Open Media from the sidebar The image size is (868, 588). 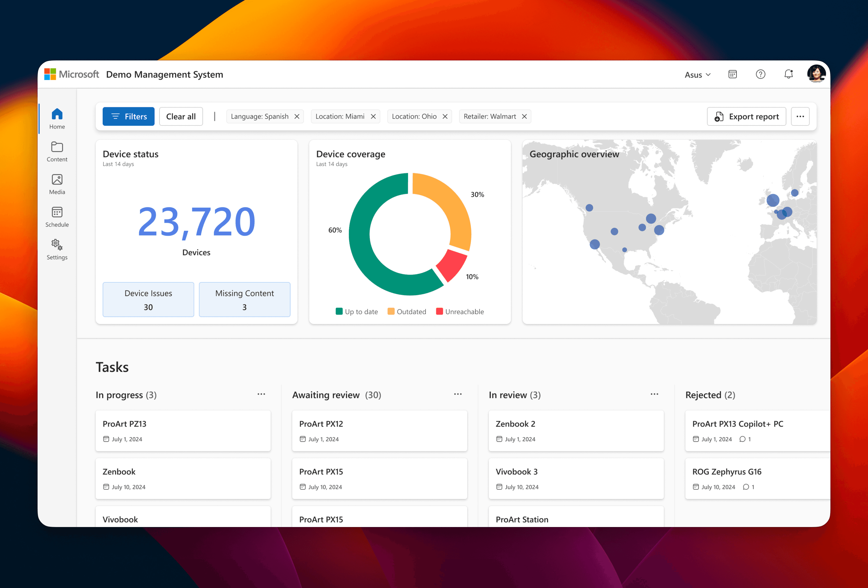point(57,184)
